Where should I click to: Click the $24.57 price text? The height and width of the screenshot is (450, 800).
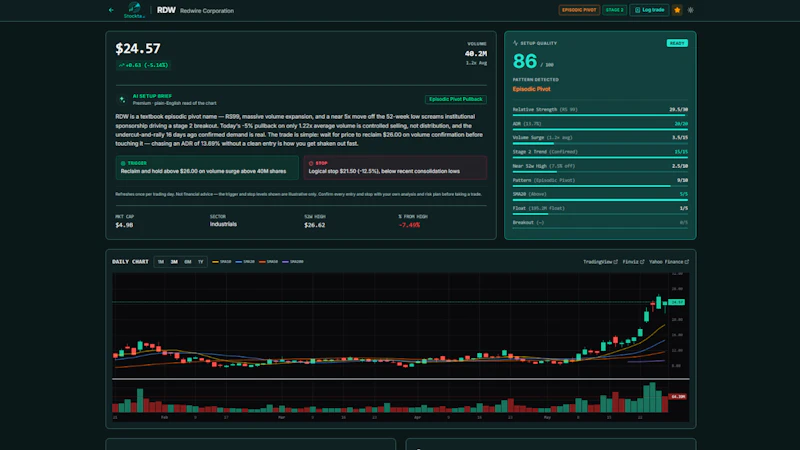click(138, 48)
